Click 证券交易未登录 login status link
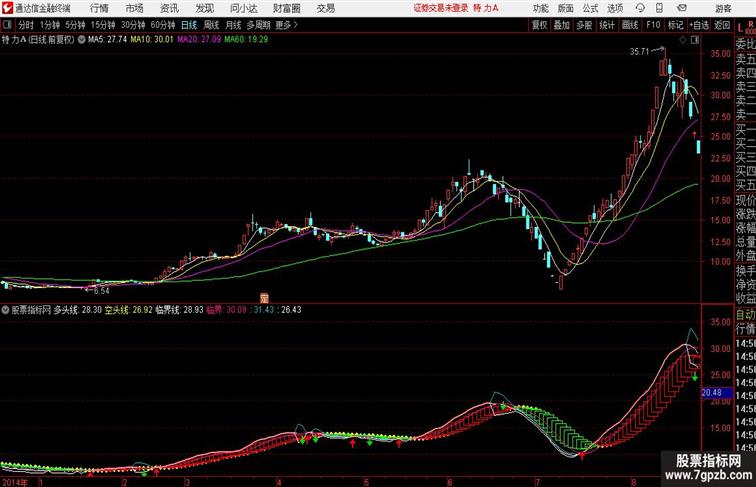Image resolution: width=756 pixels, height=487 pixels. (441, 8)
